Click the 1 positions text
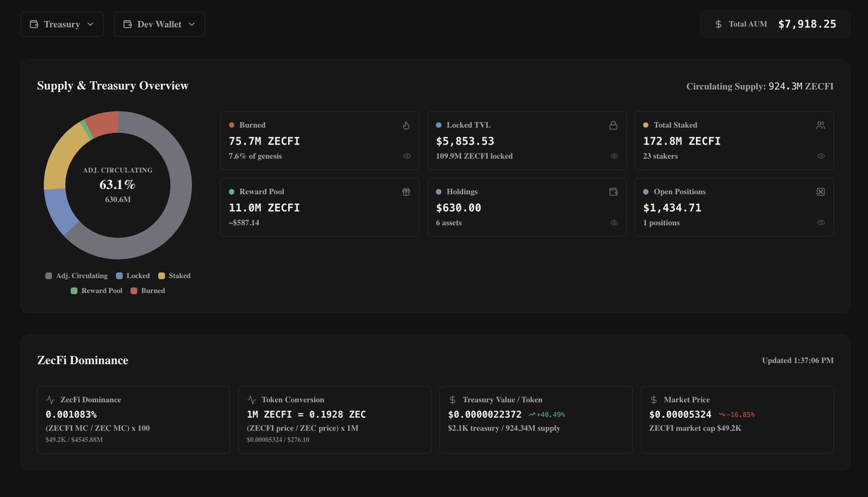The width and height of the screenshot is (868, 497). click(661, 223)
